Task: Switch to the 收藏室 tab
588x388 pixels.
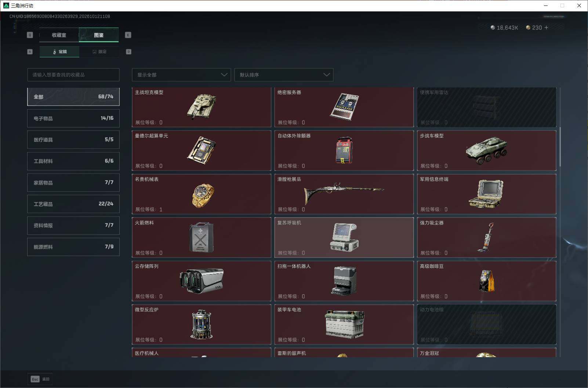Action: 59,35
